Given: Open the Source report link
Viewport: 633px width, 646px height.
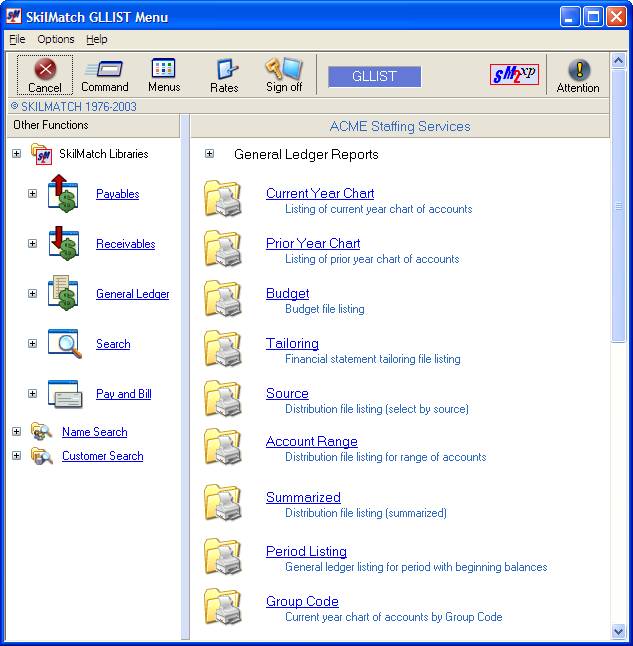Looking at the screenshot, I should (287, 393).
